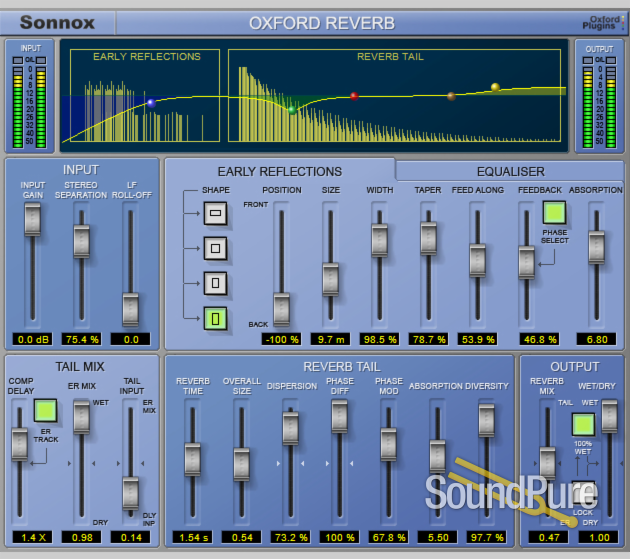Click the Reverb Mix fader handle

click(x=548, y=463)
